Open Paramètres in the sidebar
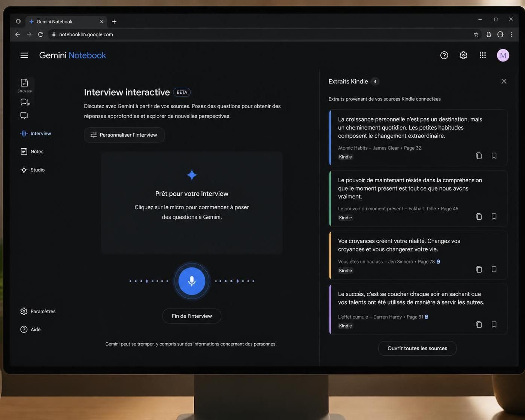525x420 pixels. coord(38,311)
